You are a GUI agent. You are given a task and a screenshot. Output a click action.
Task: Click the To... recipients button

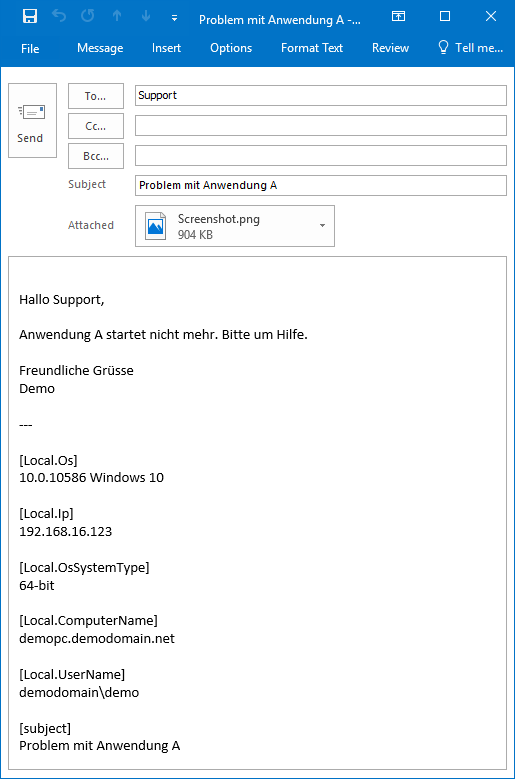click(96, 96)
